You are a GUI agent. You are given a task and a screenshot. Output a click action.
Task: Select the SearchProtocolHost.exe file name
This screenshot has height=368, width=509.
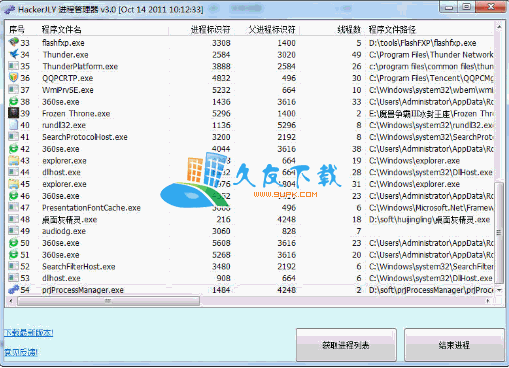point(85,137)
